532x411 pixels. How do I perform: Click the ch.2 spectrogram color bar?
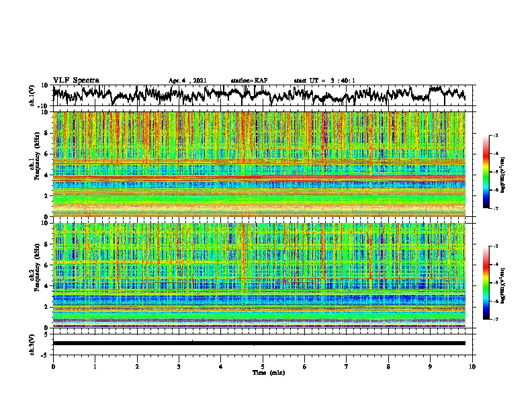point(486,283)
